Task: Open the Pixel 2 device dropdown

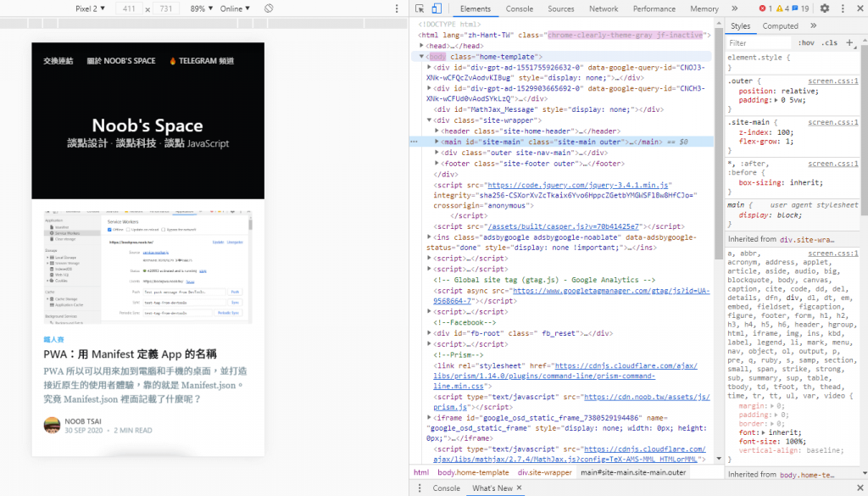Action: [90, 8]
